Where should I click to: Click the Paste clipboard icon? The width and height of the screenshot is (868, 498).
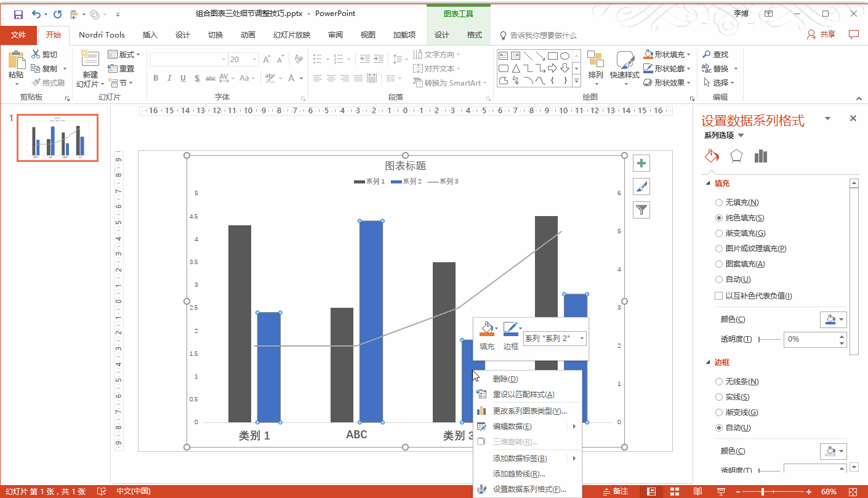(x=16, y=60)
